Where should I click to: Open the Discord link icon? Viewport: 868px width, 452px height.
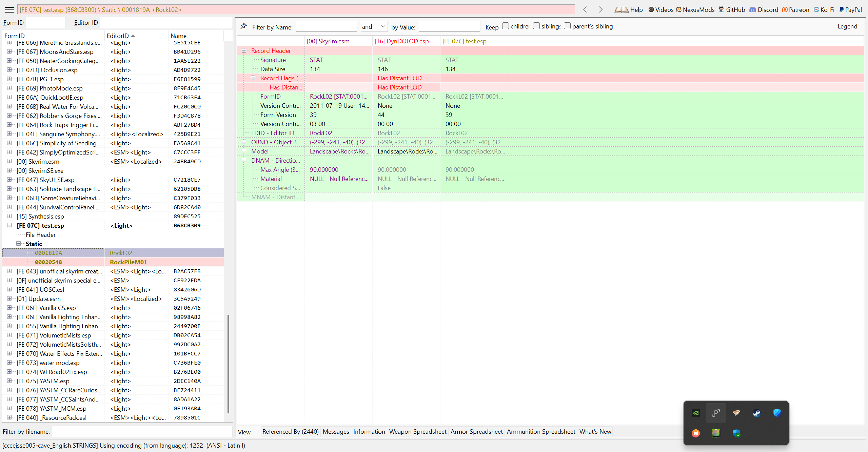click(x=753, y=9)
